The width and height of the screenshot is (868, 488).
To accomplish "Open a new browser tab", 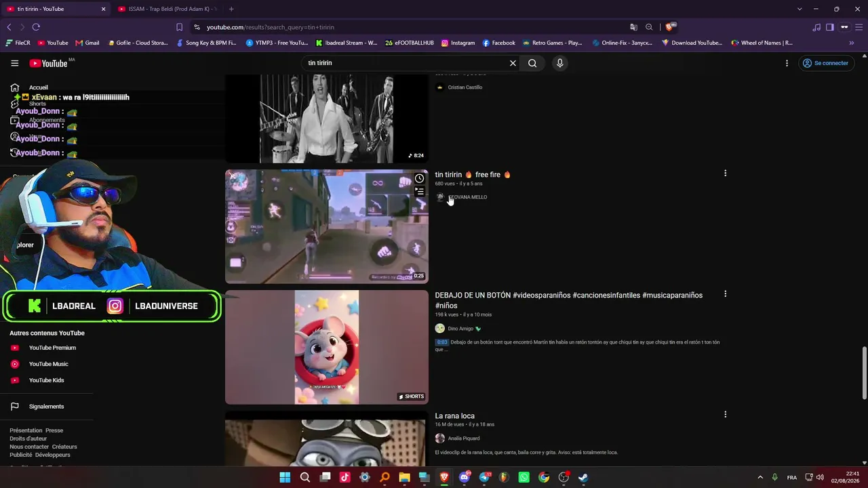I will pos(231,9).
